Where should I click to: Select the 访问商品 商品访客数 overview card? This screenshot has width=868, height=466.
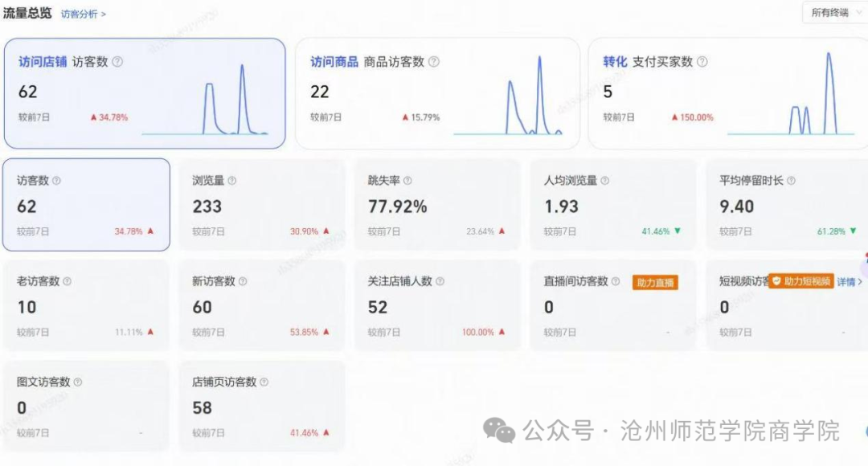tap(437, 94)
